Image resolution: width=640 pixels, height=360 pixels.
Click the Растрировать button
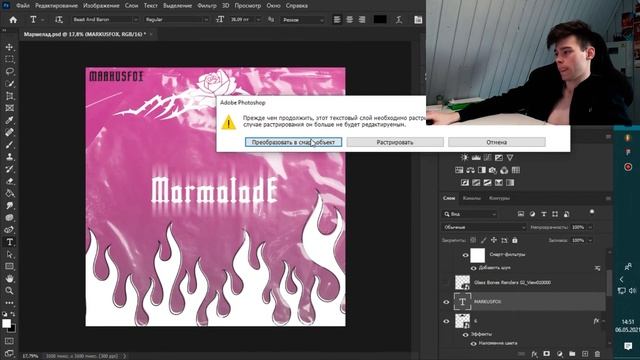[x=395, y=142]
